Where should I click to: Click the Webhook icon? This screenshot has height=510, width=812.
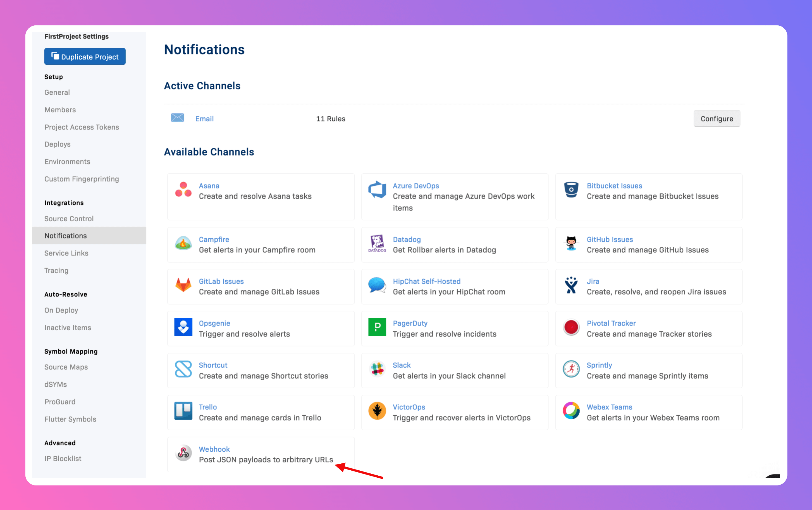point(183,453)
